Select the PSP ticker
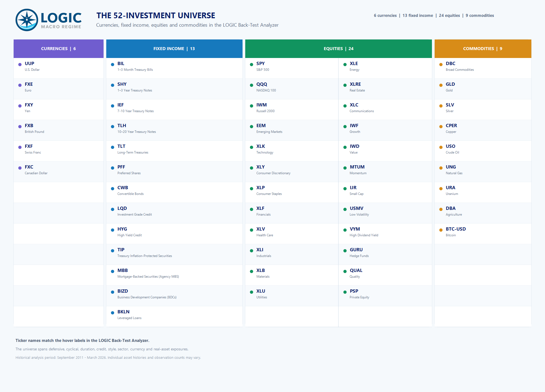Screen dimensions: 545x392 354,291
